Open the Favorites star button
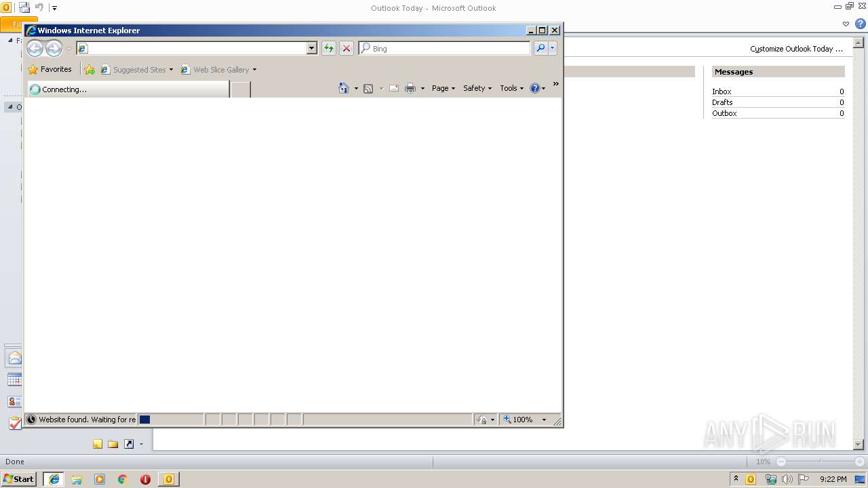Viewport: 868px width, 488px height. [50, 69]
